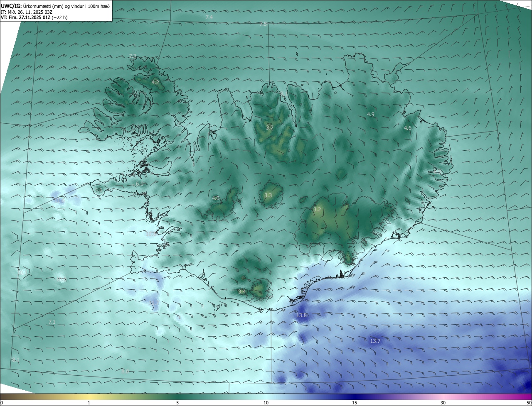Click the 5.6 value at Snæfellsnes's tip

[99, 191]
